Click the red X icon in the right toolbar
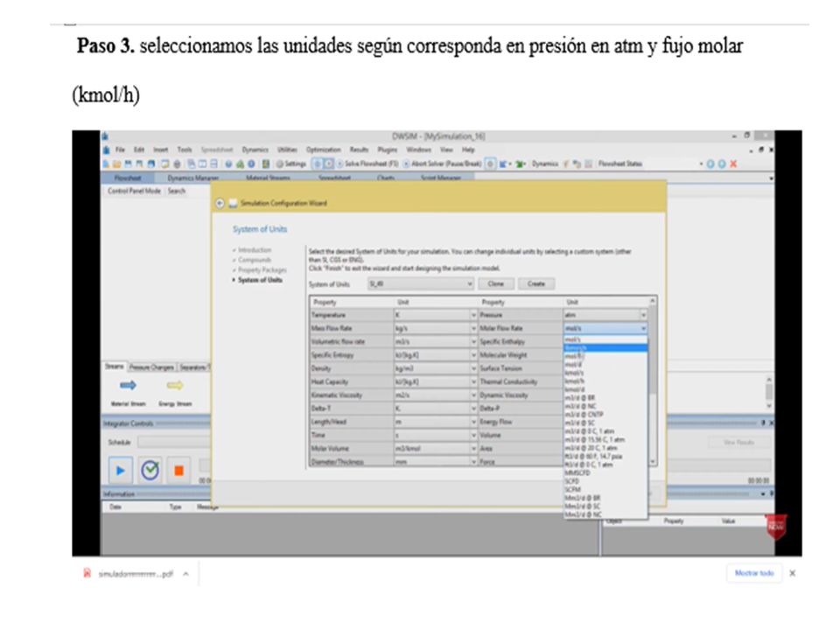The height and width of the screenshot is (630, 840). [x=733, y=164]
